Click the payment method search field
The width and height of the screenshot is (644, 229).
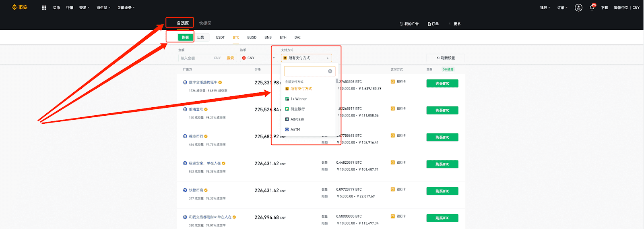310,71
